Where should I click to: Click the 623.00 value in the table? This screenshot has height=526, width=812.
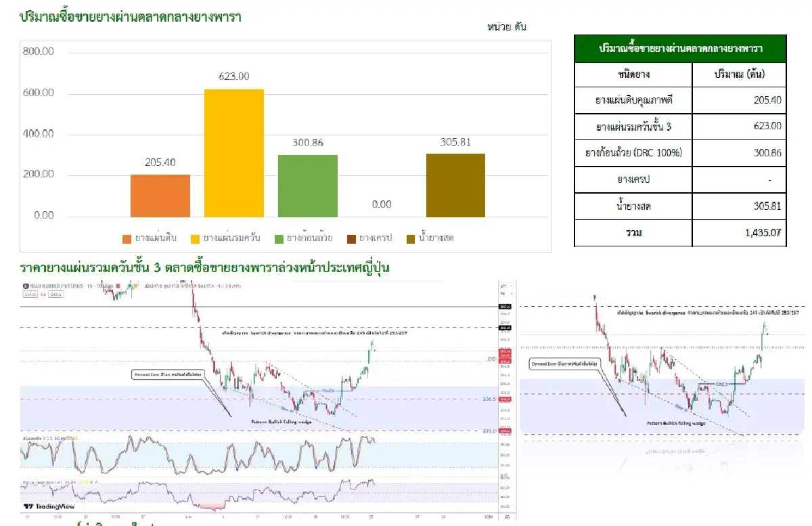tap(767, 127)
